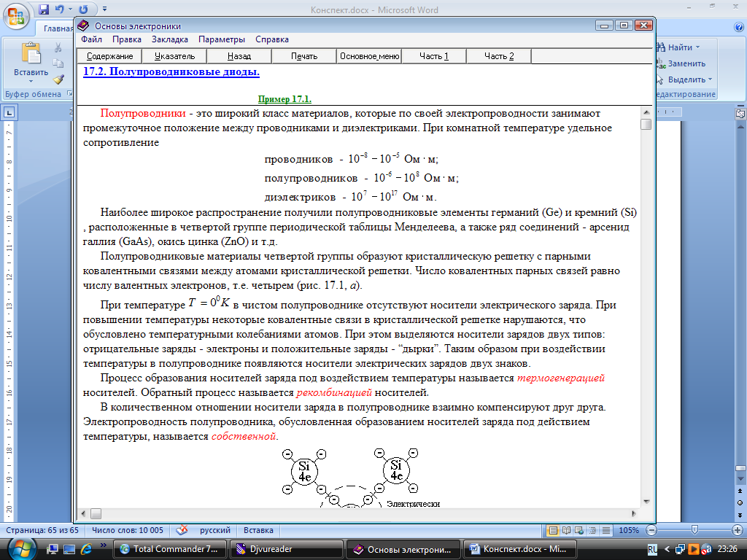The image size is (747, 560).
Task: Copy selection with the copy icon
Action: (x=58, y=63)
